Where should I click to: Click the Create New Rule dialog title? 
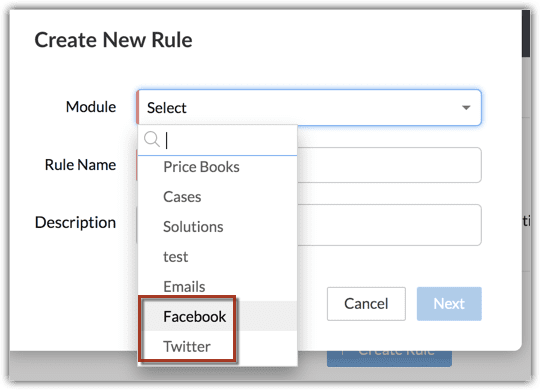(113, 40)
